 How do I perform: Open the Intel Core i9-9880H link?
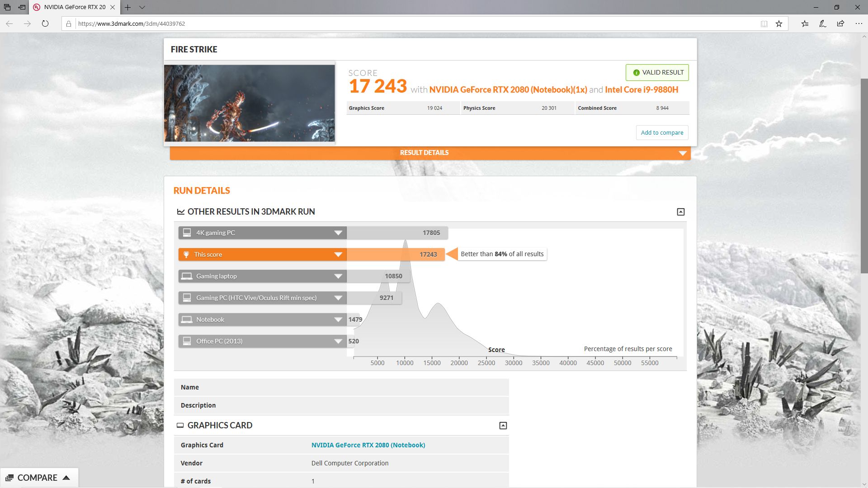point(642,89)
